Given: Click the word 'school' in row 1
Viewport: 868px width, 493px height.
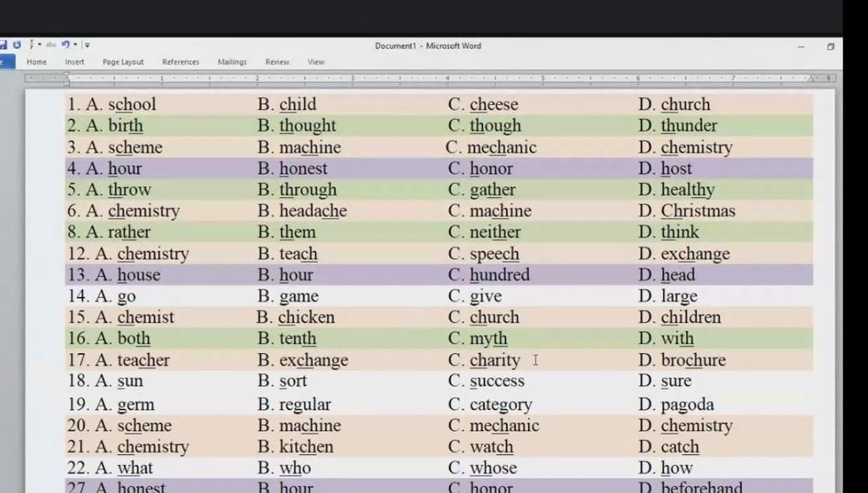Looking at the screenshot, I should [x=131, y=104].
